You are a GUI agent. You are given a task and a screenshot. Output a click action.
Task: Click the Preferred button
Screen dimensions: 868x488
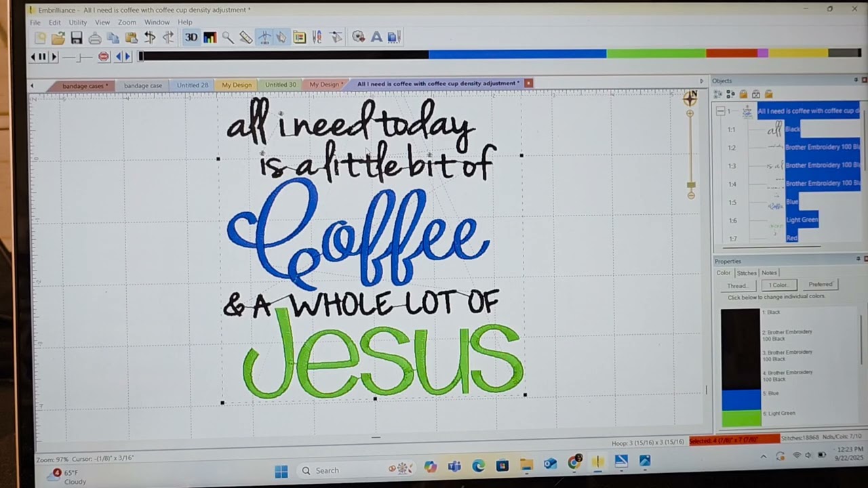click(820, 284)
